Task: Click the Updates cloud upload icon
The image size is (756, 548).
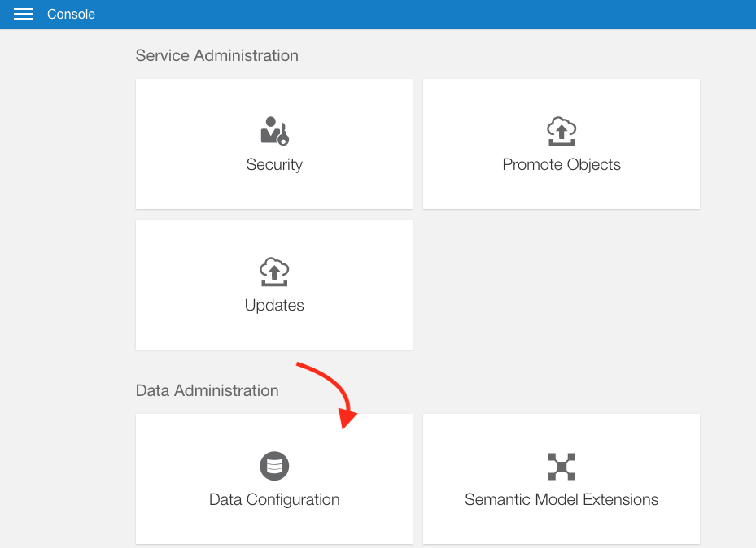Action: (x=274, y=272)
